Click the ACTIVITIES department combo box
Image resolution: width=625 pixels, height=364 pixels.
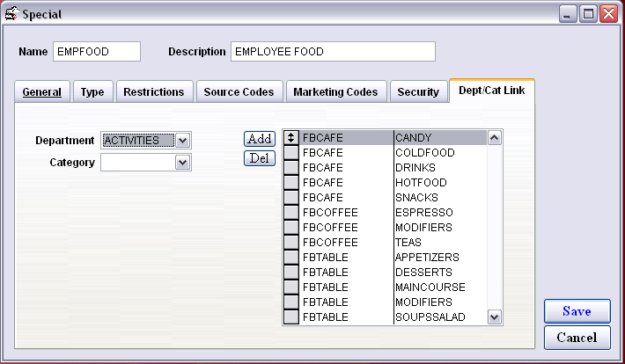pos(146,140)
